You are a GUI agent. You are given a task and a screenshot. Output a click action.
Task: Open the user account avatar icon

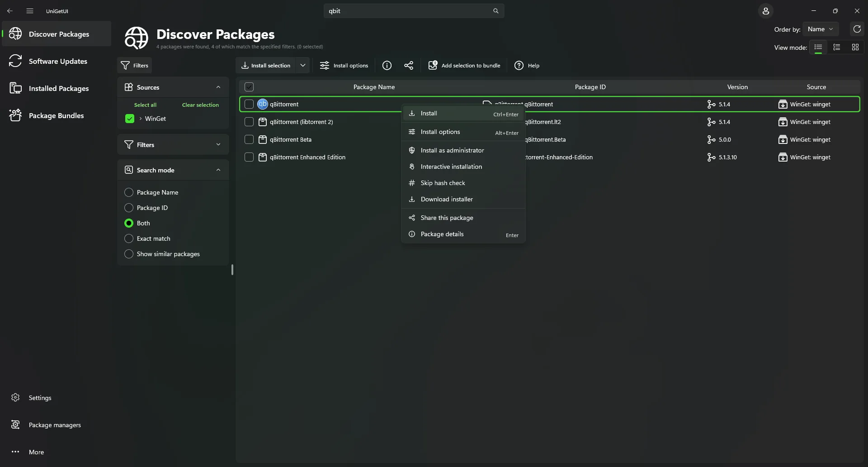pyautogui.click(x=765, y=11)
